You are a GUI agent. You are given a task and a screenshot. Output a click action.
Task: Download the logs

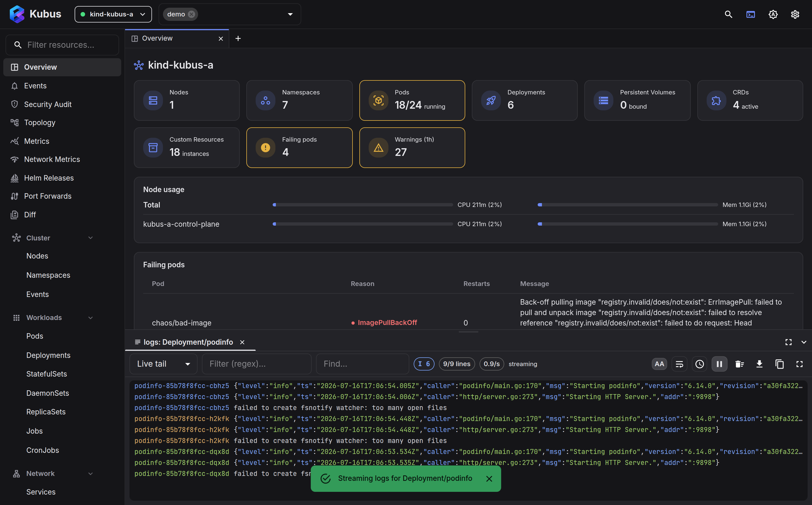pos(759,364)
